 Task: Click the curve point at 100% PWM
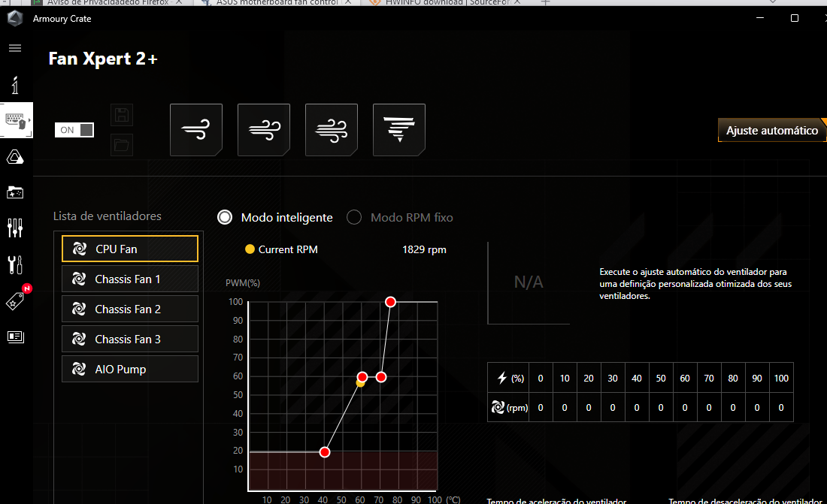pos(390,301)
